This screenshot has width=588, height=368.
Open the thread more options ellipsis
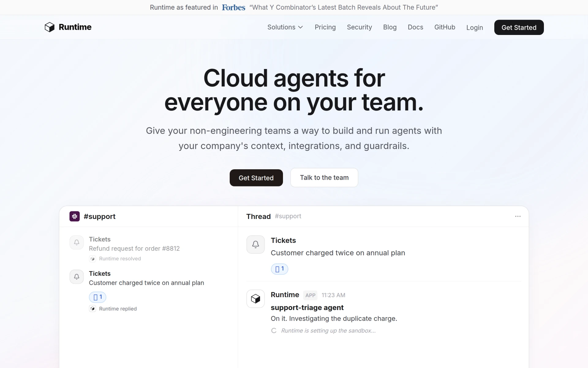(x=518, y=216)
